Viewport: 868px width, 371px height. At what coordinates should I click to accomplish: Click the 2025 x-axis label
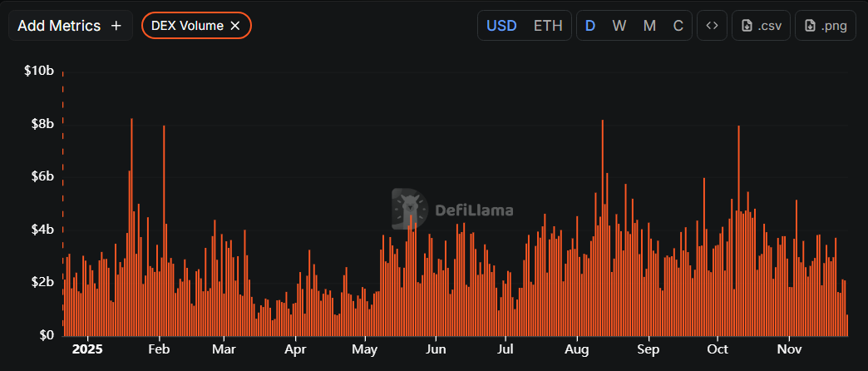[86, 350]
